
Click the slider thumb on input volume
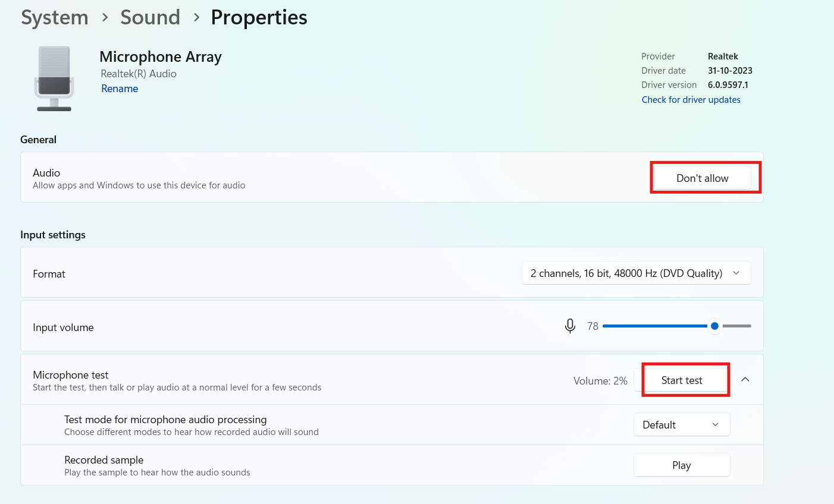click(x=714, y=326)
